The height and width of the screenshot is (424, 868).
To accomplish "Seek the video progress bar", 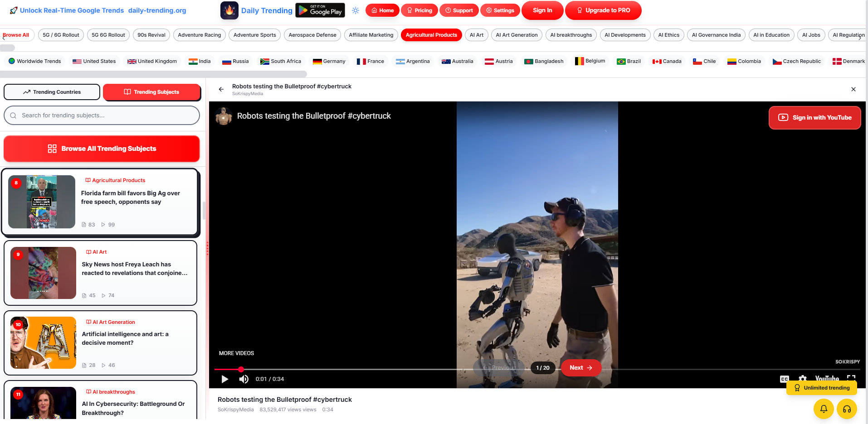I will pos(537,369).
